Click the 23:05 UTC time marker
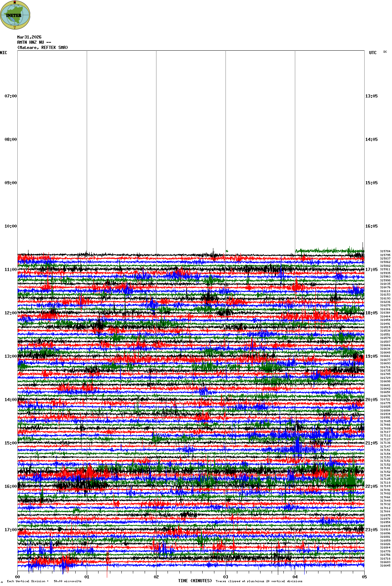This screenshot has width=392, height=586. point(371,530)
